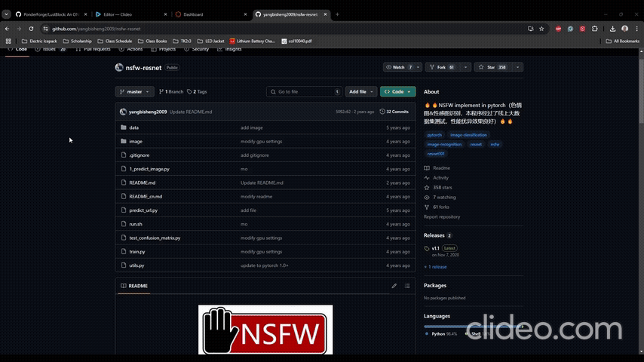This screenshot has width=644, height=362.
Task: Edit README with the pencil icon
Action: pyautogui.click(x=394, y=286)
